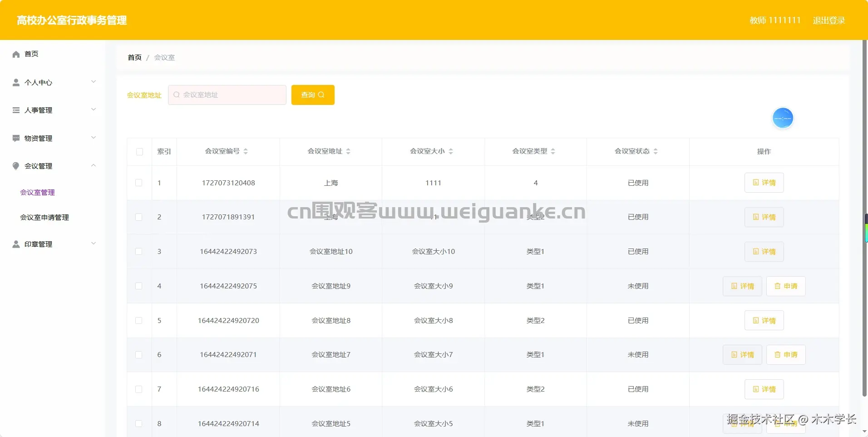
Task: Click the 高校办公室行政事务管理 header title
Action: [x=72, y=20]
